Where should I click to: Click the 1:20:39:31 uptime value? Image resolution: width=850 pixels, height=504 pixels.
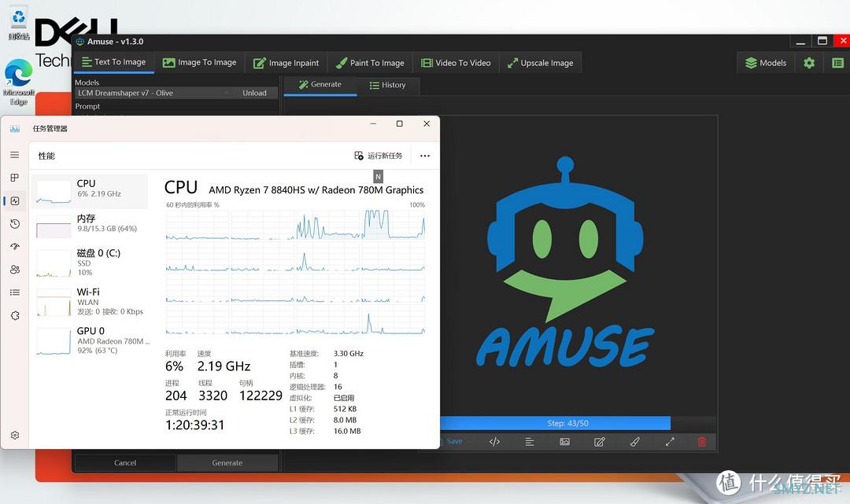coord(194,425)
